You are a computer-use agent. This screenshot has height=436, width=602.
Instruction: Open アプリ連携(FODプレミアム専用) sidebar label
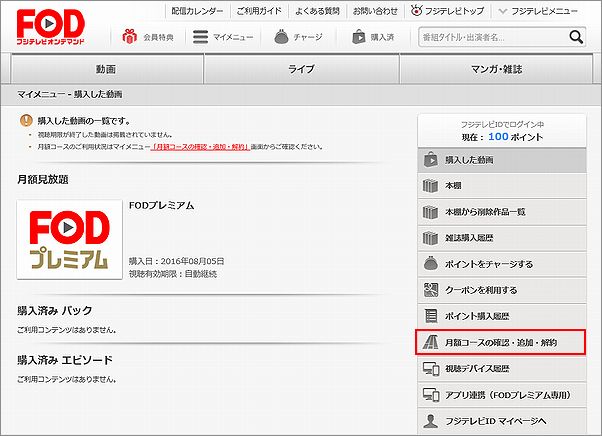(508, 395)
